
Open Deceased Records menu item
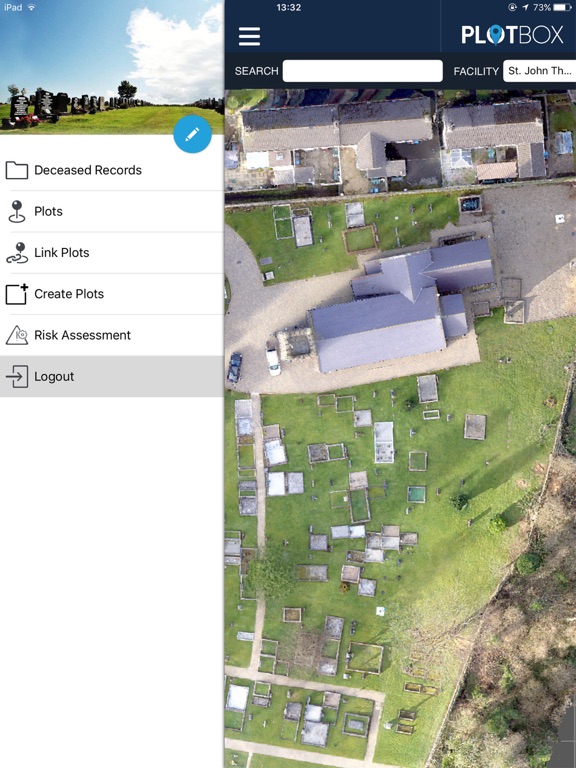(112, 170)
